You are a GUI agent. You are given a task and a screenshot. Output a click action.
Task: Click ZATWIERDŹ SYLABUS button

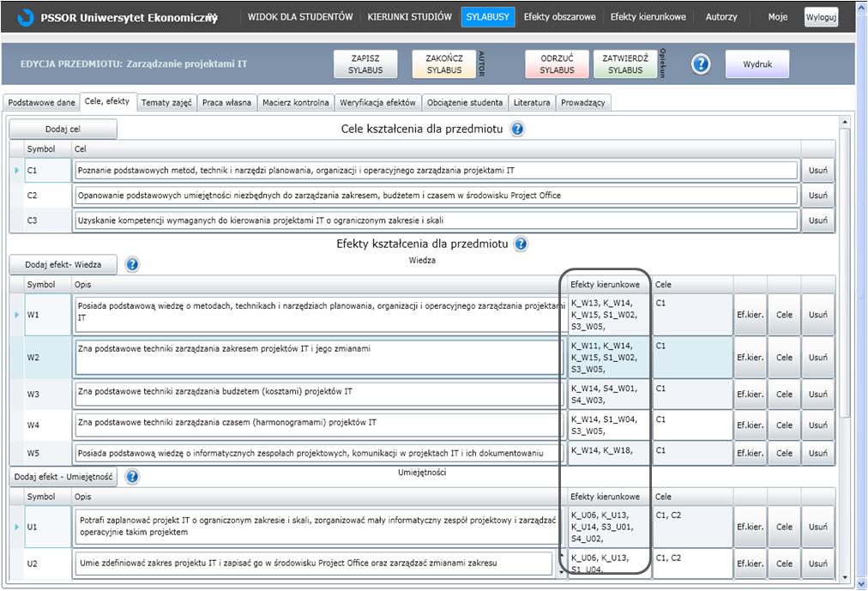click(x=625, y=64)
